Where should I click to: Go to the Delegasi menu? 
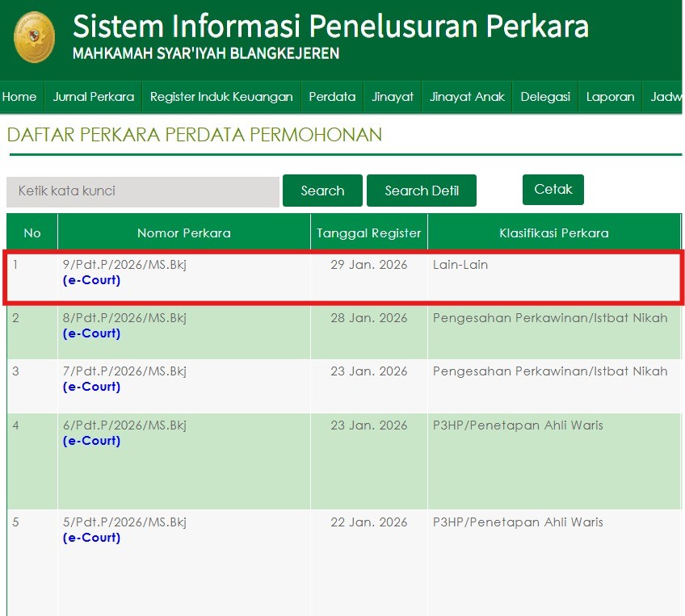[x=545, y=97]
